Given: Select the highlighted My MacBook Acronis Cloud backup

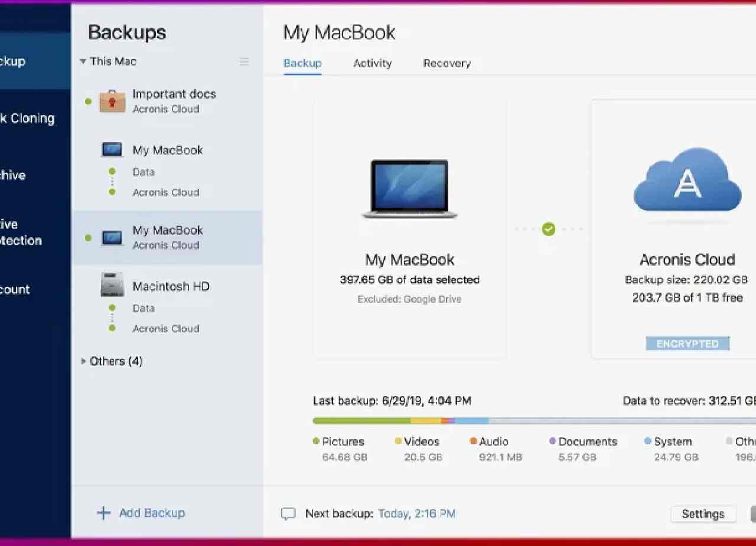Looking at the screenshot, I should pos(167,237).
